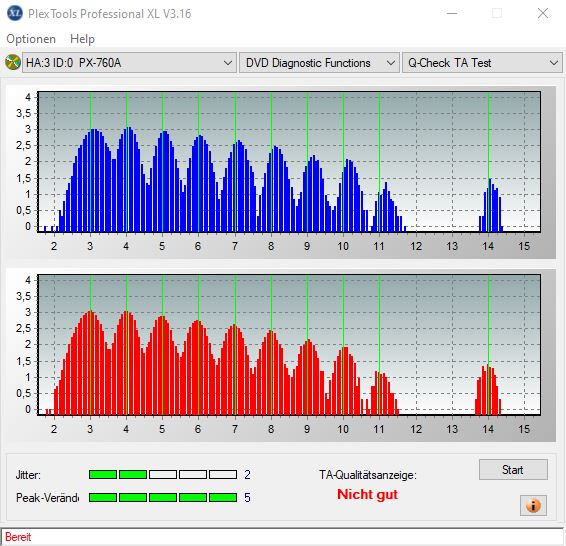Click the disc drive icon beside HA:3

pos(13,62)
